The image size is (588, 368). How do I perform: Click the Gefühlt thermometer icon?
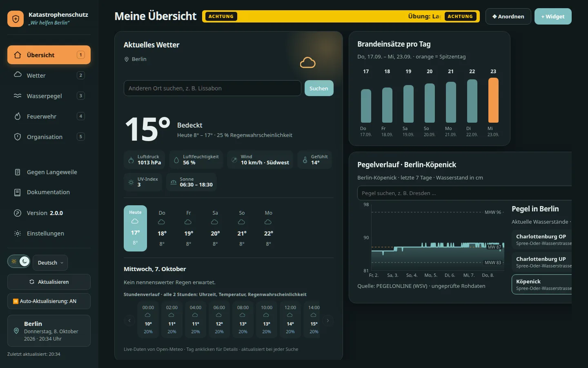tap(305, 160)
